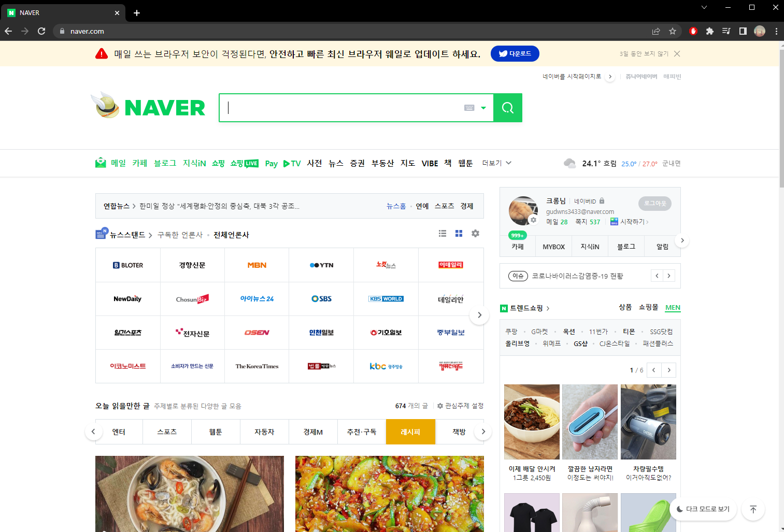The width and height of the screenshot is (784, 532).
Task: Open the 알림 tab in profile panel
Action: [662, 247]
